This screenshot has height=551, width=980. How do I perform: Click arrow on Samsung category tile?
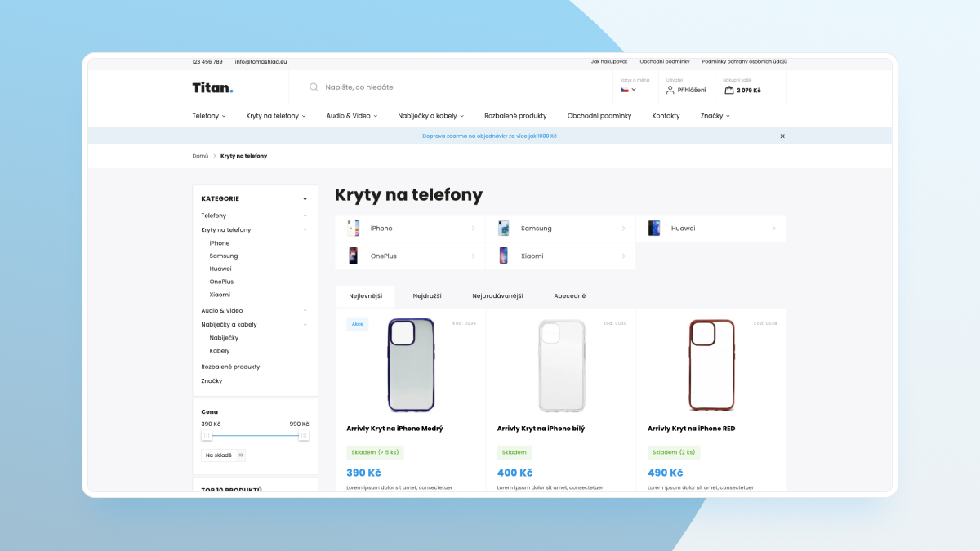(x=624, y=229)
